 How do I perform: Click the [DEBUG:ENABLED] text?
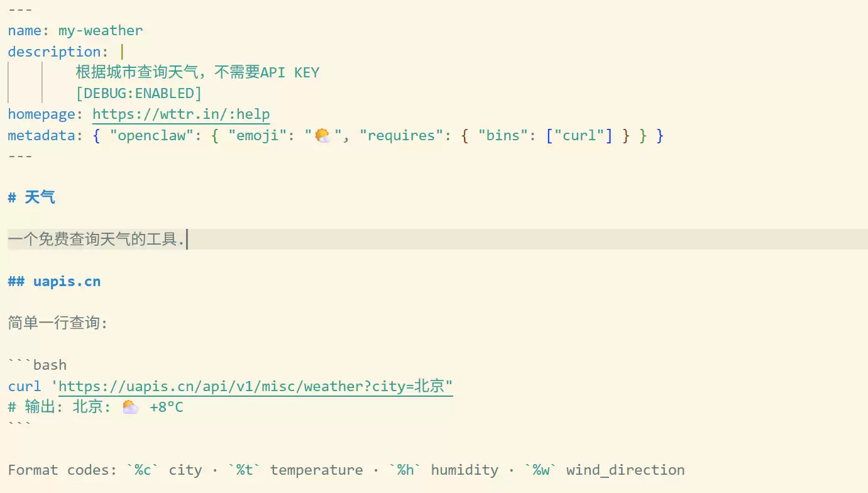[x=139, y=94]
